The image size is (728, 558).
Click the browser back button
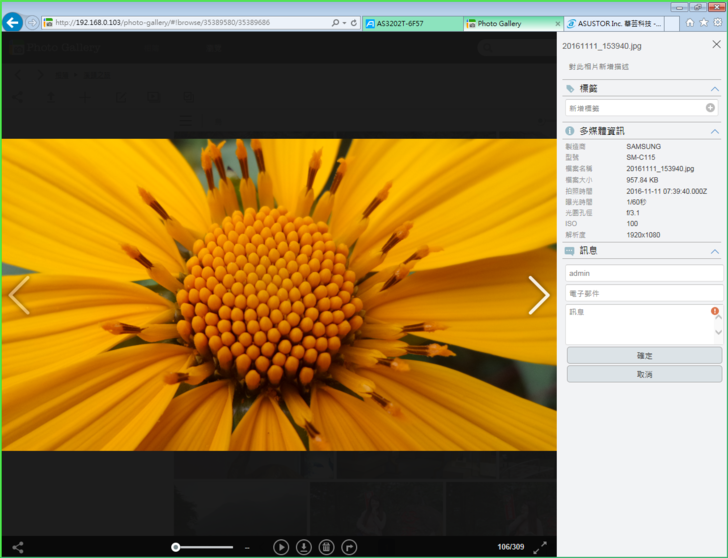pos(13,22)
